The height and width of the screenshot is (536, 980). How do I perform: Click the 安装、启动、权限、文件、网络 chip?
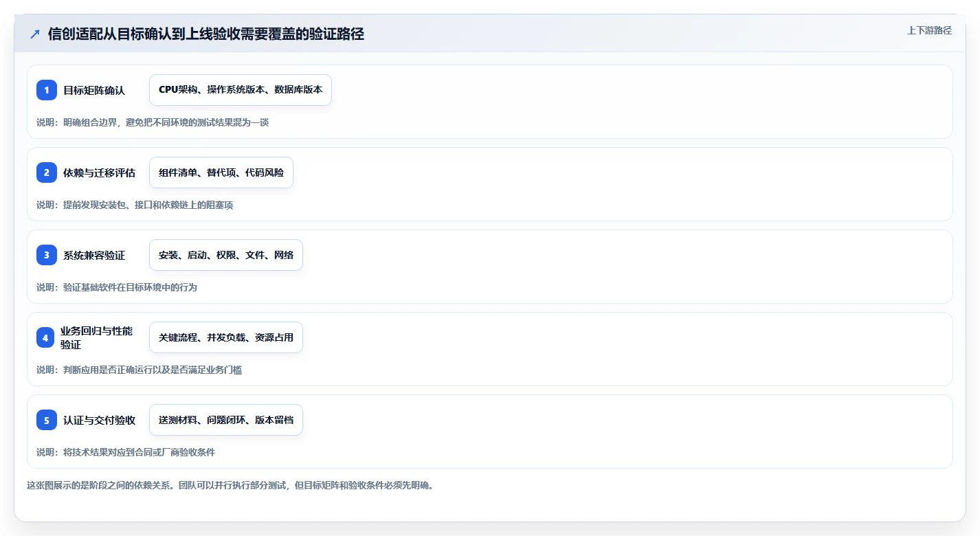click(226, 255)
